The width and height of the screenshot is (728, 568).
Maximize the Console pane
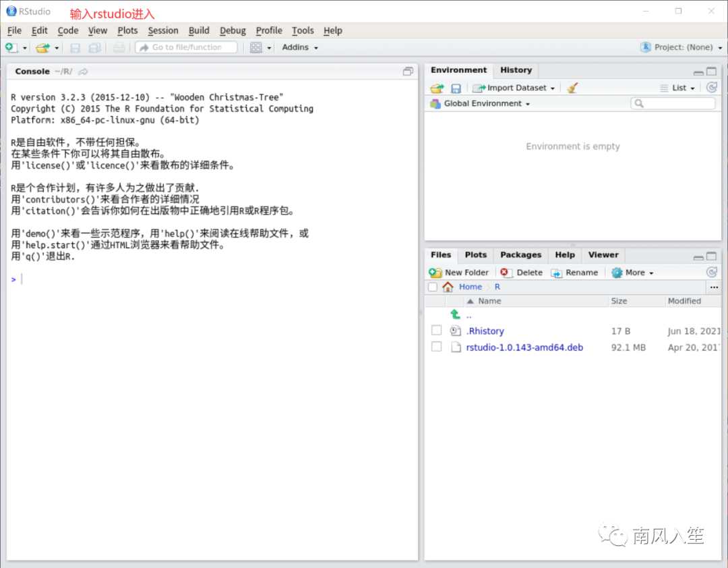point(408,72)
